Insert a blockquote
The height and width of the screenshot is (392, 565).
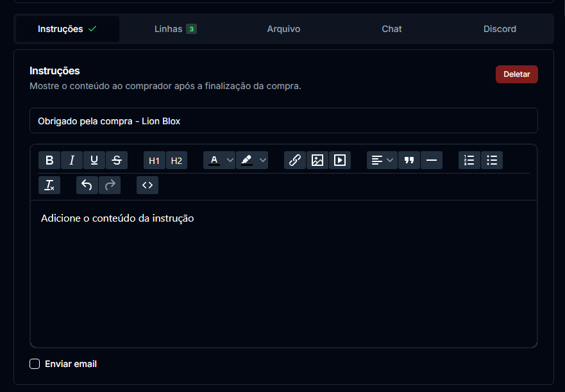tap(409, 160)
